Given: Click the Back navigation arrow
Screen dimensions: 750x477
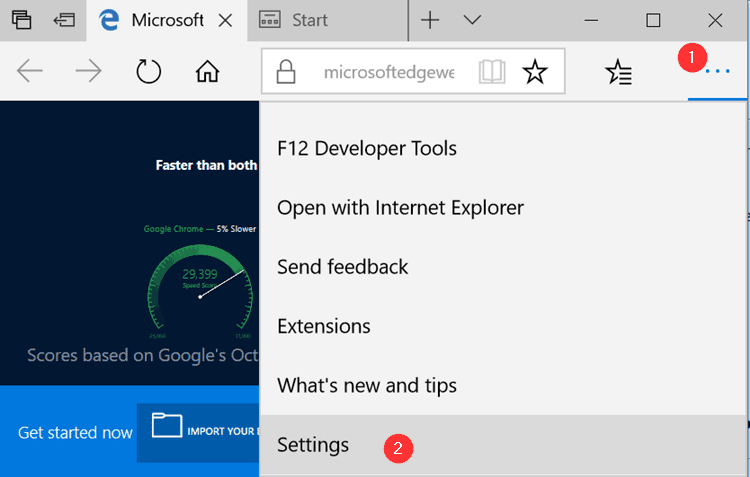Looking at the screenshot, I should [30, 72].
